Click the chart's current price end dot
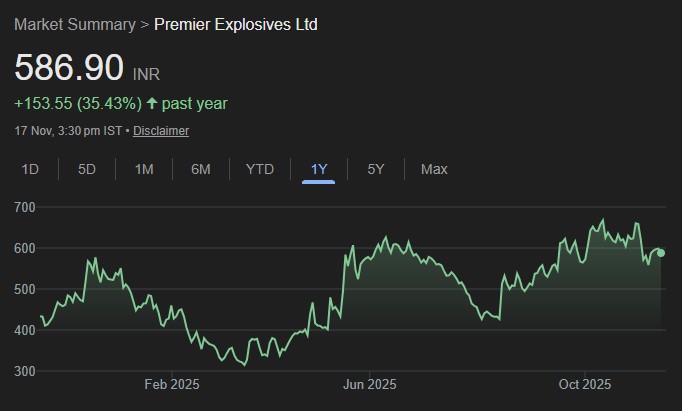Screen dimensions: 682x411 coord(661,253)
